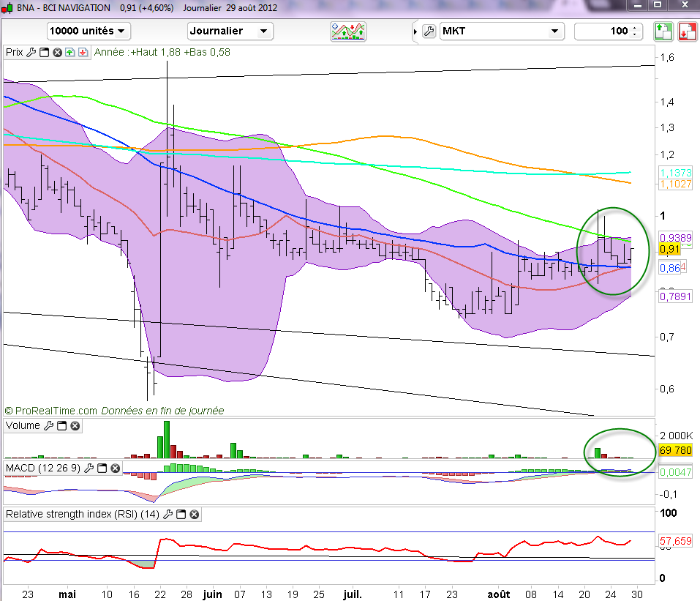Open MACD indicator settings wrench

90,468
